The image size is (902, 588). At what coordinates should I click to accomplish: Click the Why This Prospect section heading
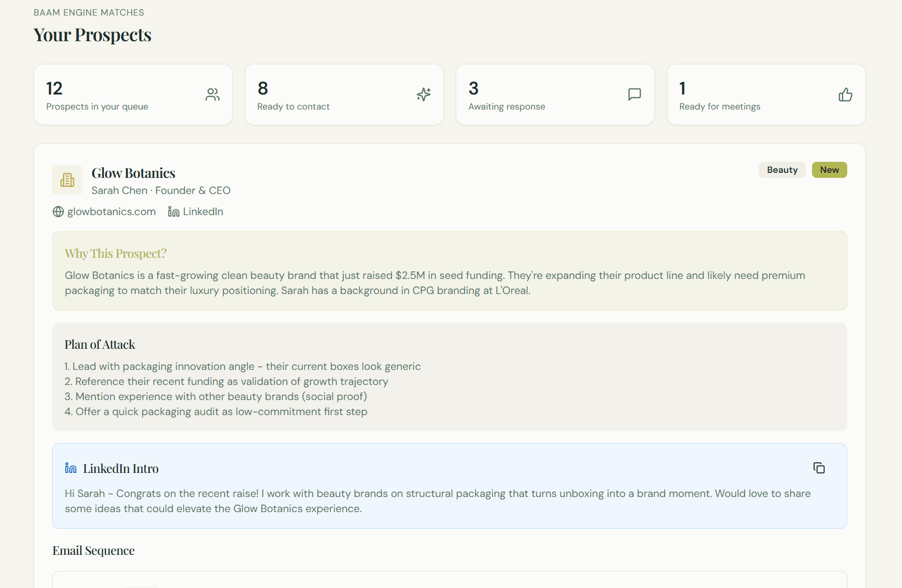[115, 254]
